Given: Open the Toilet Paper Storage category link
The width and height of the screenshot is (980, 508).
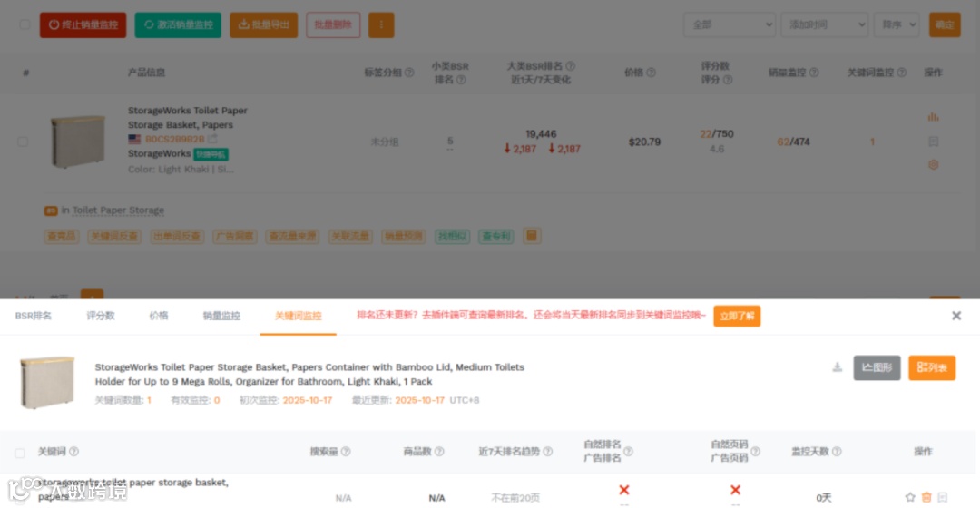Looking at the screenshot, I should (118, 210).
